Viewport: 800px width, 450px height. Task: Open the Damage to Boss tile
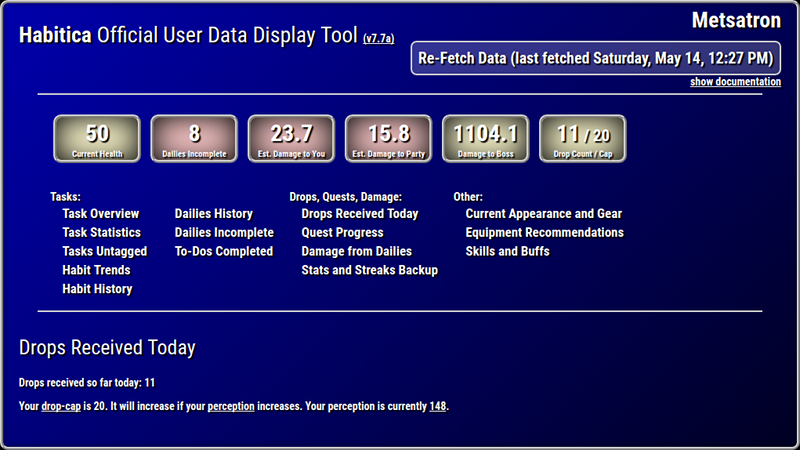click(486, 139)
